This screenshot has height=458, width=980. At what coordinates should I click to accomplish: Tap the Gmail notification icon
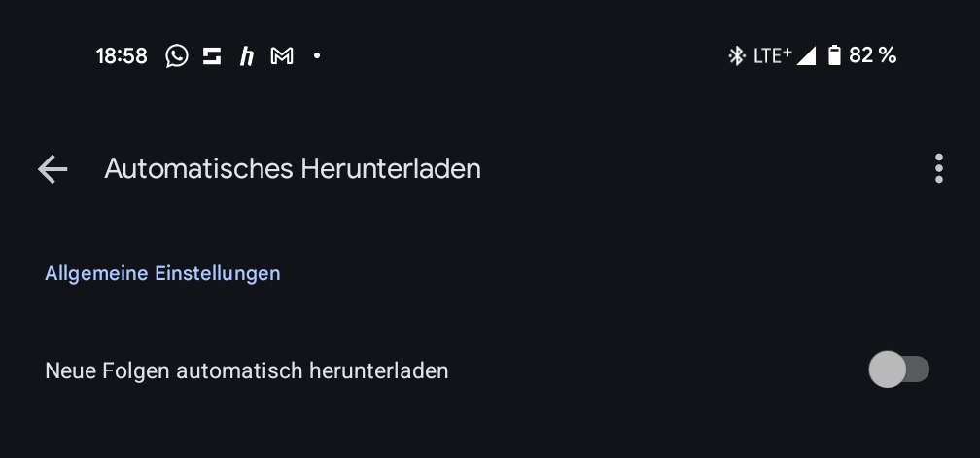click(x=282, y=56)
